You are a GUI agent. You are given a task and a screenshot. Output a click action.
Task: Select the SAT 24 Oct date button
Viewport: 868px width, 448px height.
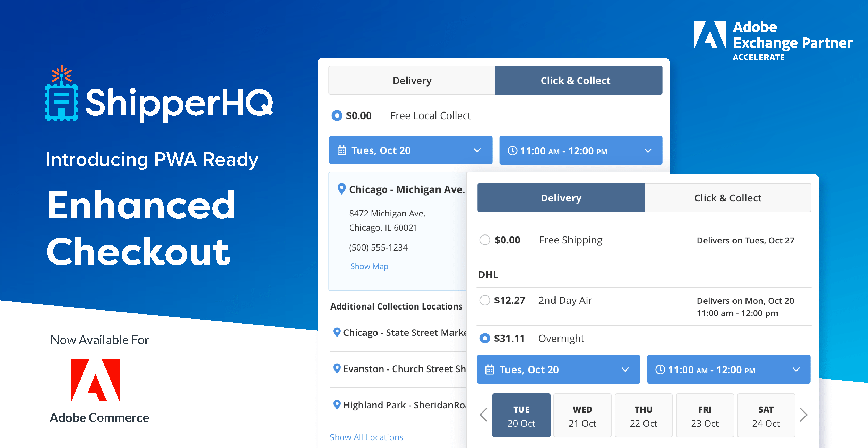point(766,415)
